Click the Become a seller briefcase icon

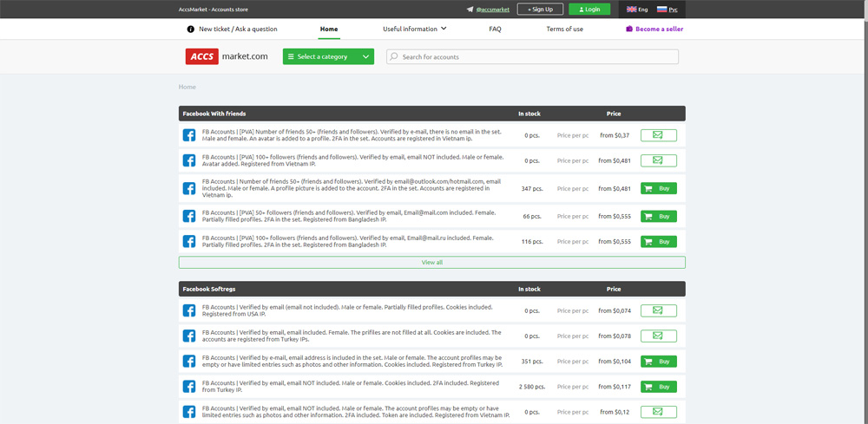(x=629, y=29)
